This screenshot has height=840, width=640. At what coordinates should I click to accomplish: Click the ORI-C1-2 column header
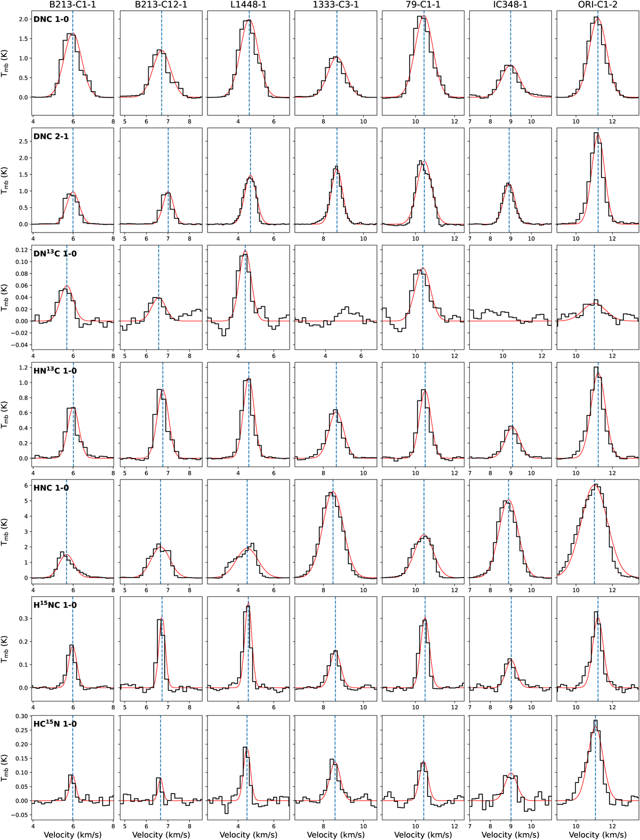click(597, 5)
